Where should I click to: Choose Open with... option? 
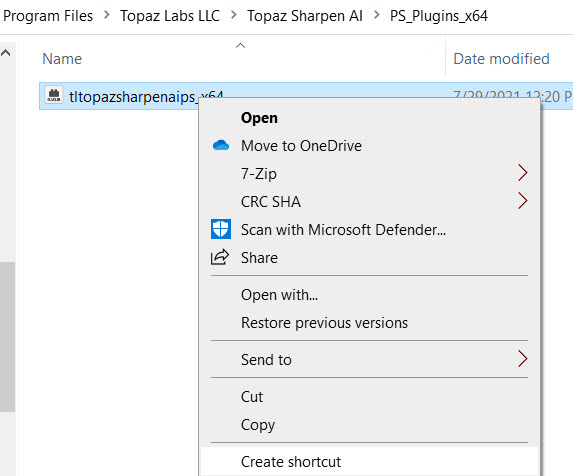point(369,294)
